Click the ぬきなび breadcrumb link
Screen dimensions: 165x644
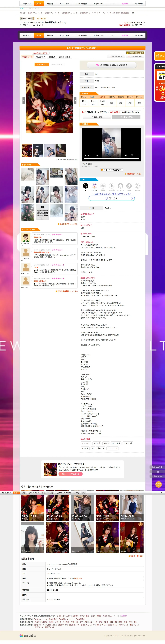[22, 13]
